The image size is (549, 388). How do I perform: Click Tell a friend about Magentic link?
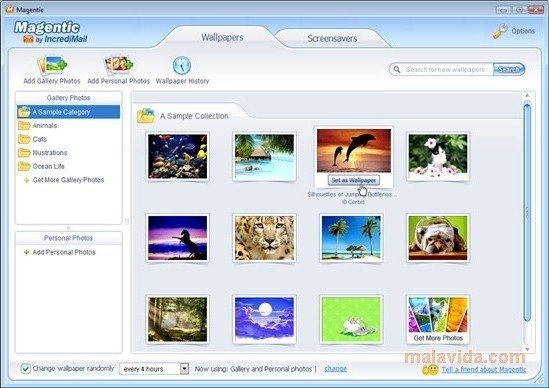click(484, 369)
